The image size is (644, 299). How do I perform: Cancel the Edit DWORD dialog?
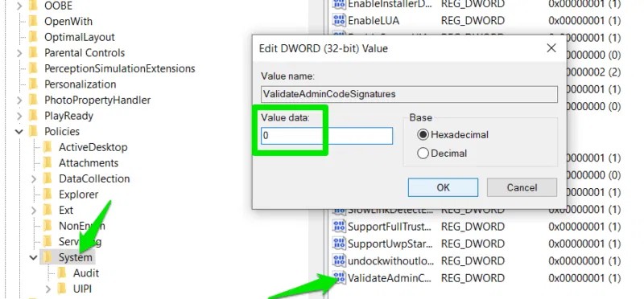pyautogui.click(x=522, y=187)
